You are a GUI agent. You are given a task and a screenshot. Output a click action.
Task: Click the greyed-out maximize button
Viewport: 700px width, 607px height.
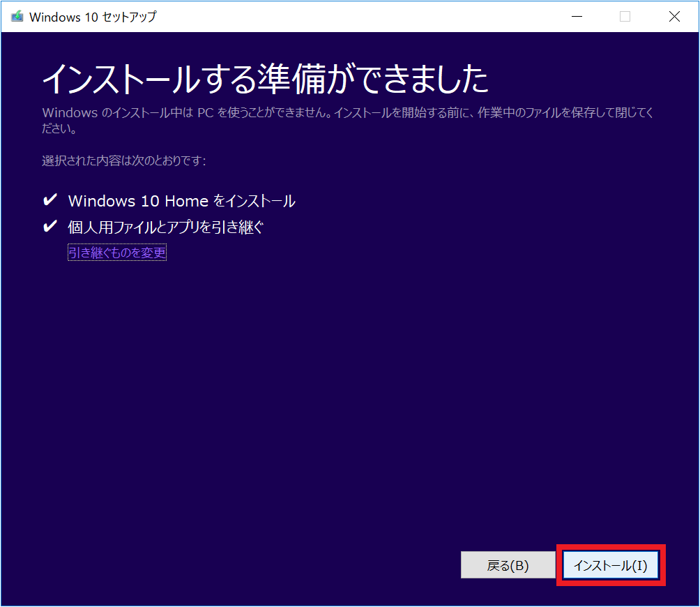[x=625, y=17]
